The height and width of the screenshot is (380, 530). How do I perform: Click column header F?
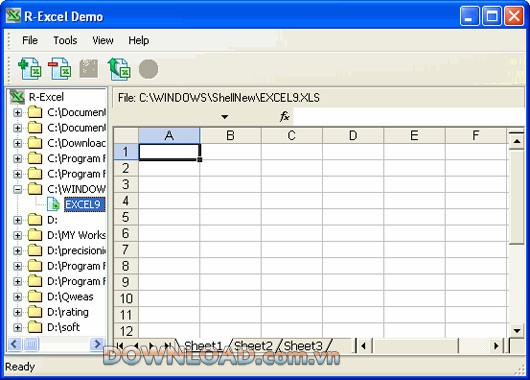(x=476, y=136)
